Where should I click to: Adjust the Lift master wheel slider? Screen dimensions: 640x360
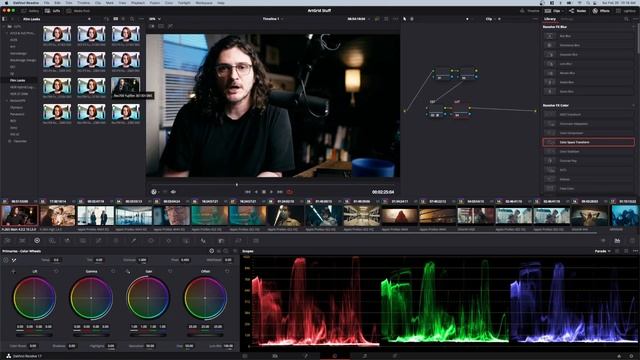[34, 335]
